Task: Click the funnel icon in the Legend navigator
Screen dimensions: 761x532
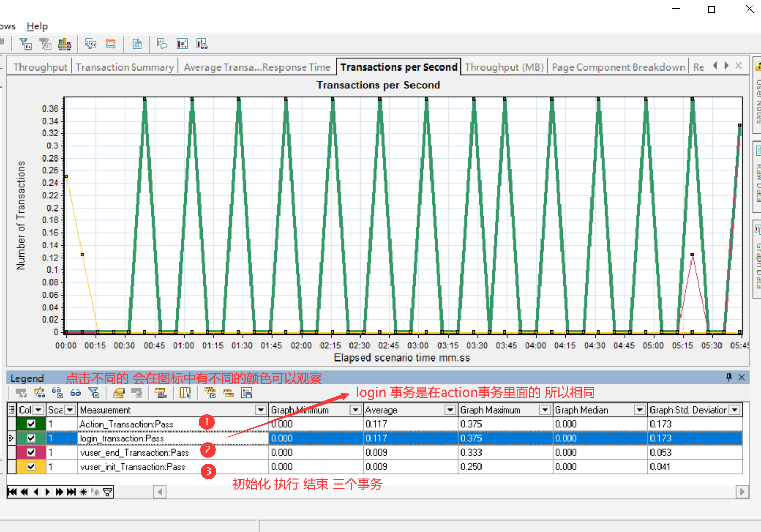Action: pyautogui.click(x=107, y=492)
